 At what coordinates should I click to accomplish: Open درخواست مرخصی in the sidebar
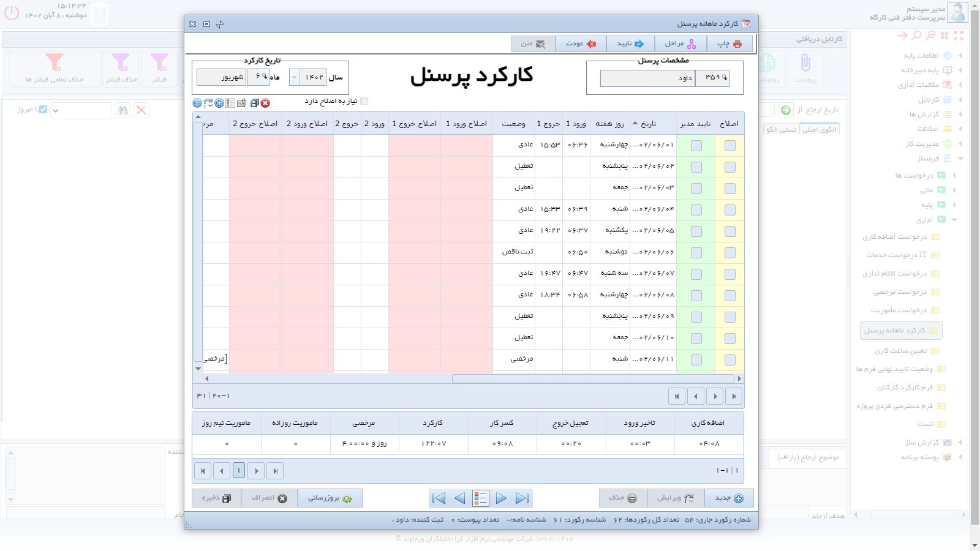906,292
